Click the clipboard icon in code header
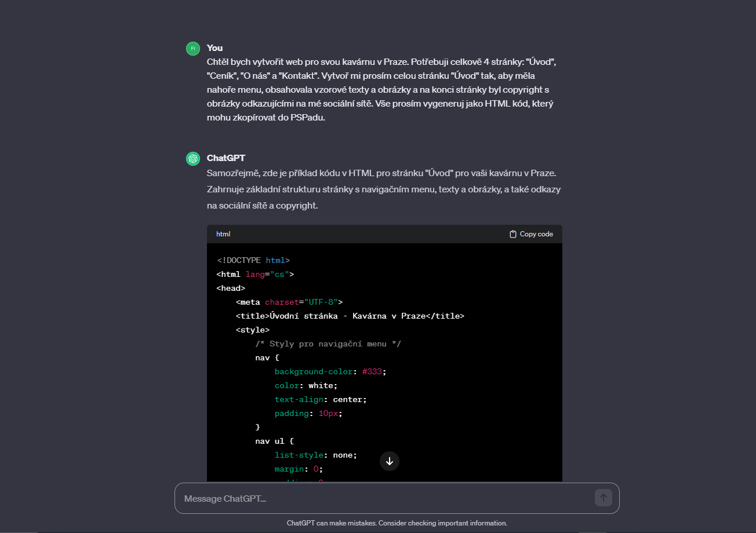The height and width of the screenshot is (533, 756). pos(513,234)
